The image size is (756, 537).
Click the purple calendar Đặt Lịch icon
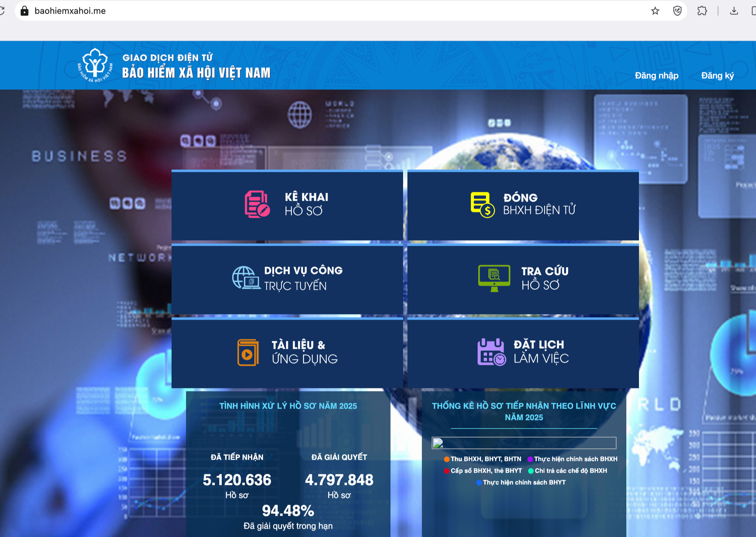tap(491, 352)
